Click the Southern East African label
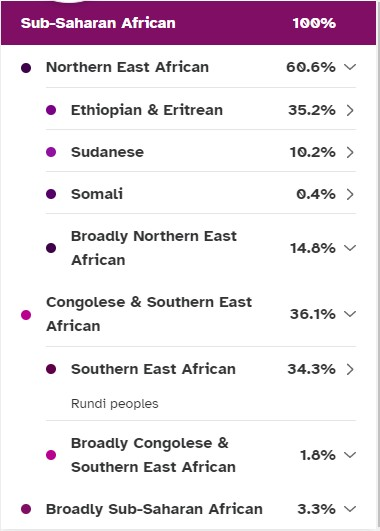The image size is (380, 531). [153, 369]
